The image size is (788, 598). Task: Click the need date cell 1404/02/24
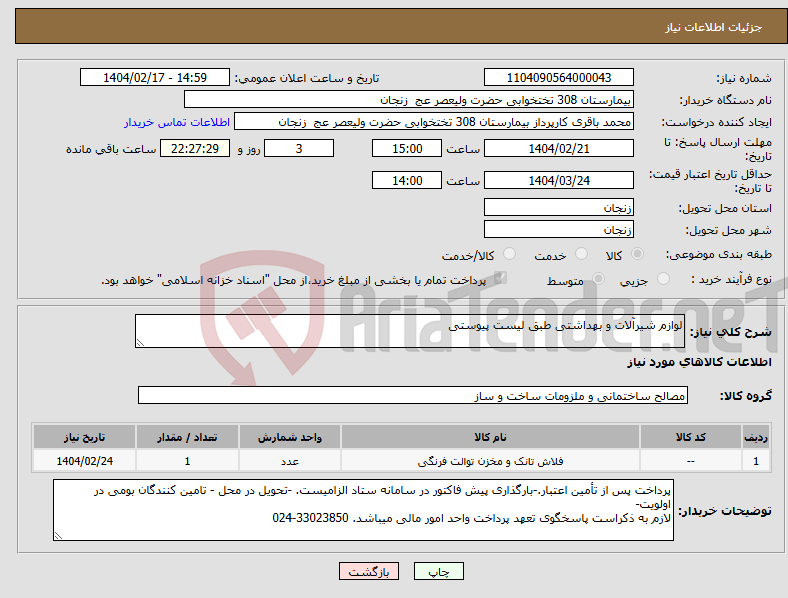pos(84,461)
